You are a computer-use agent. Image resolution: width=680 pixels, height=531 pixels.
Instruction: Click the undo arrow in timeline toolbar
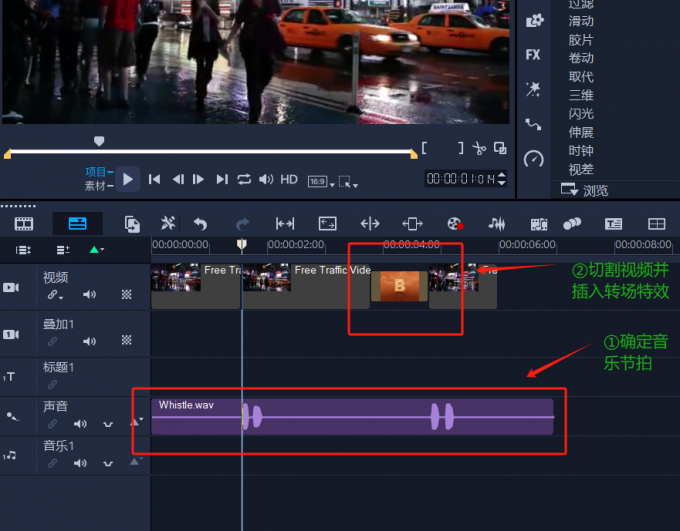tap(200, 223)
